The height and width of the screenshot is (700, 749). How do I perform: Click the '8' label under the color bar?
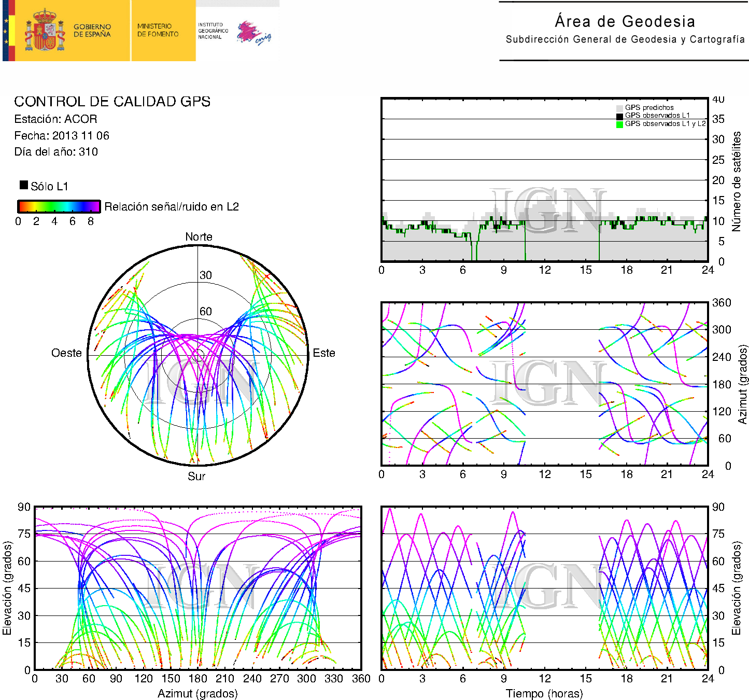[x=91, y=221]
